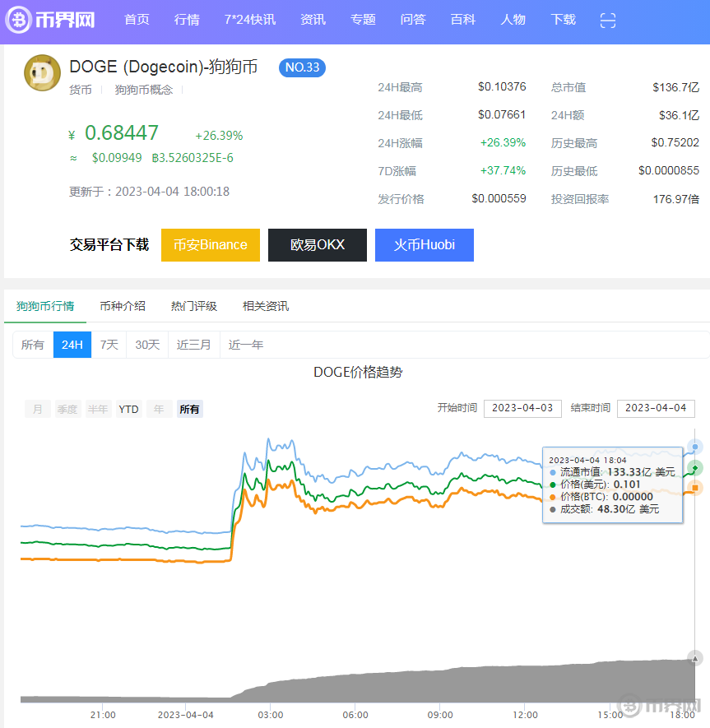
Task: Select the 30天 time range
Action: pos(147,345)
